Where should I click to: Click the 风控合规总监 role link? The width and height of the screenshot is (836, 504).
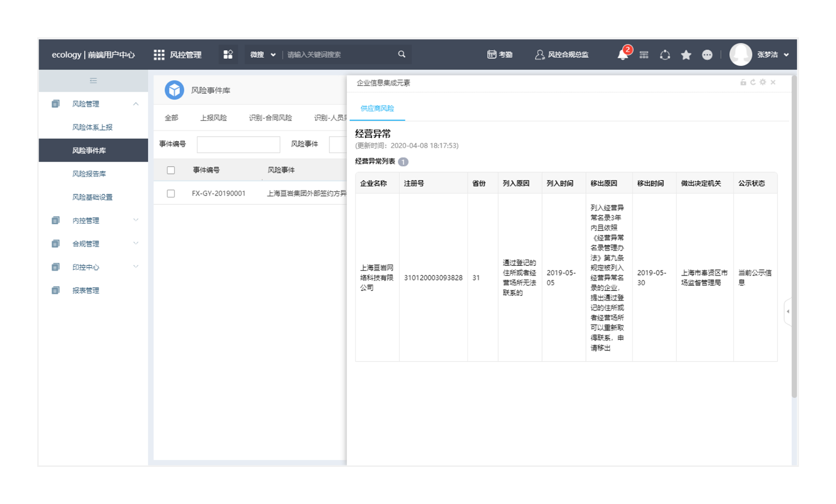pyautogui.click(x=562, y=55)
